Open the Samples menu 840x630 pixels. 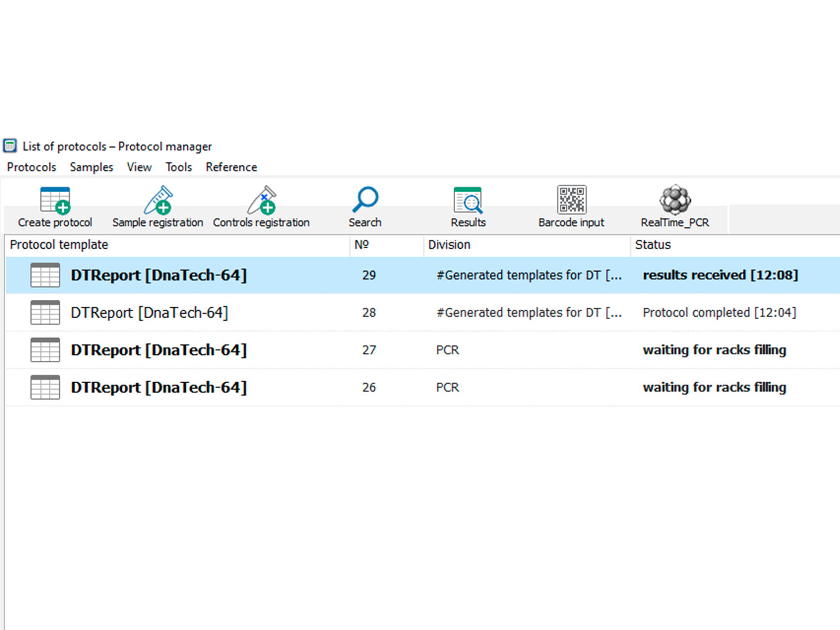click(x=91, y=167)
